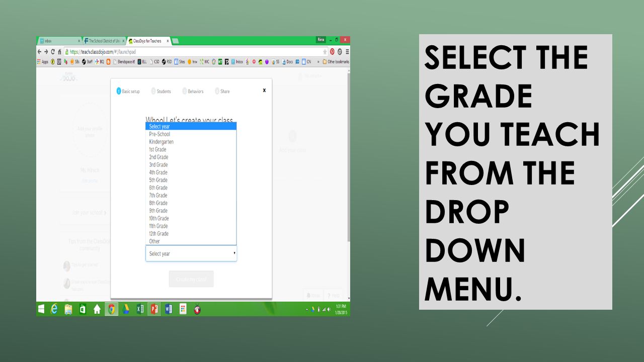644x362 pixels.
Task: Go to the Basic setup step
Action: coord(128,92)
